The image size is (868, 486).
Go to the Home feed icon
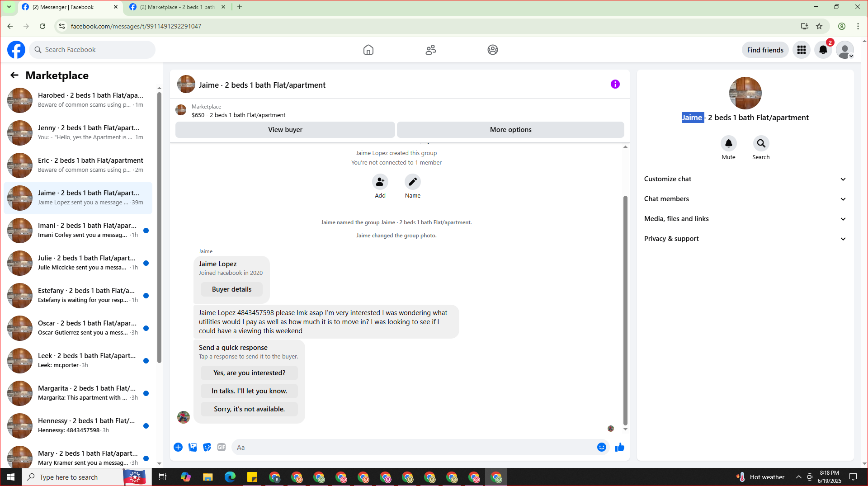(368, 50)
